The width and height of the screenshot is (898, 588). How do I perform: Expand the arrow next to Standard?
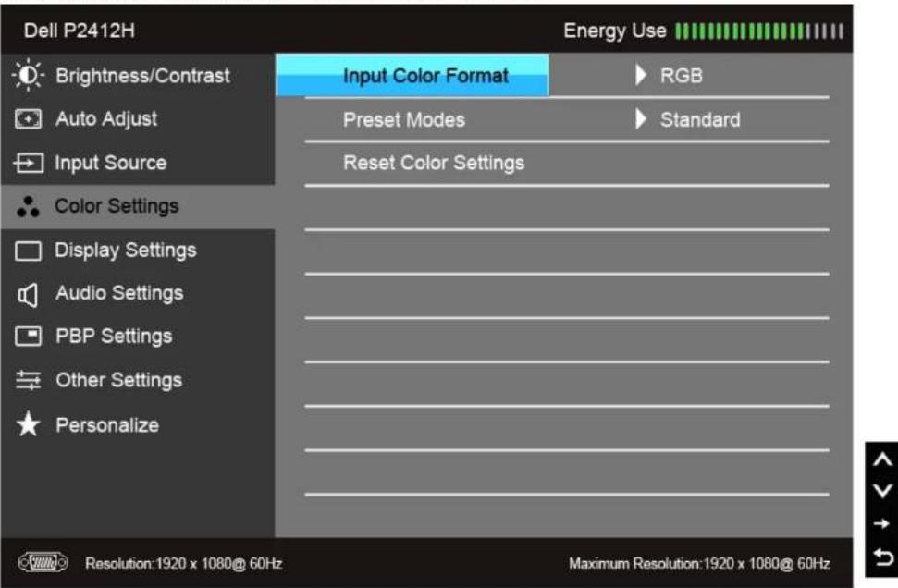pyautogui.click(x=640, y=119)
